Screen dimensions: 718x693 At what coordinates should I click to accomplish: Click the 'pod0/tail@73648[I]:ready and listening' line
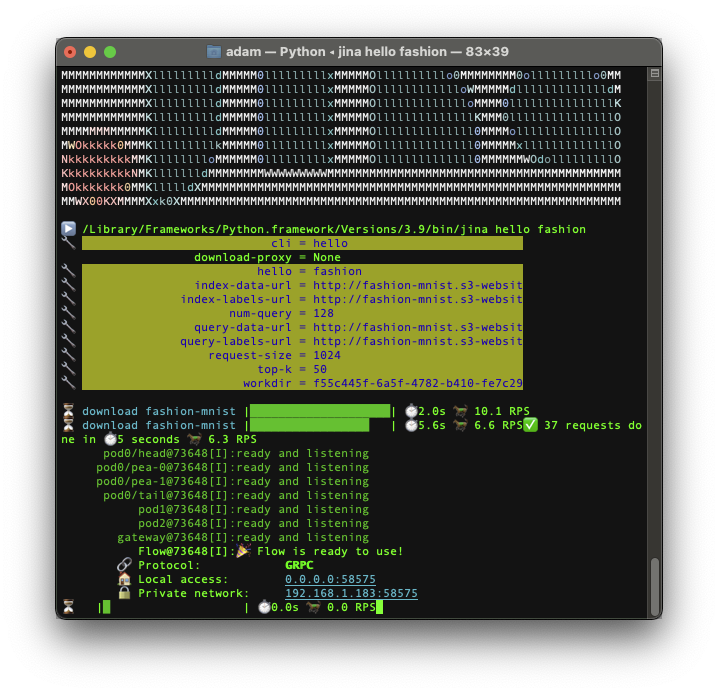(236, 496)
